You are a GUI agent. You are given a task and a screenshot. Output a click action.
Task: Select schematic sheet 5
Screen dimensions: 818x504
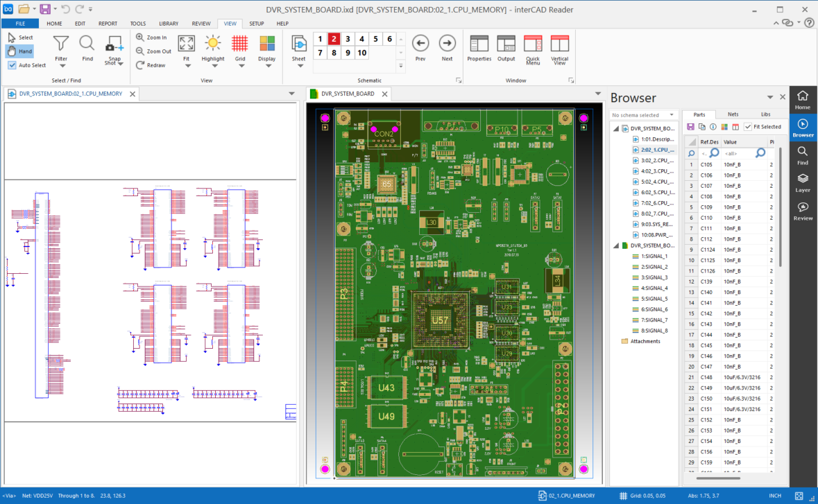[x=375, y=39]
